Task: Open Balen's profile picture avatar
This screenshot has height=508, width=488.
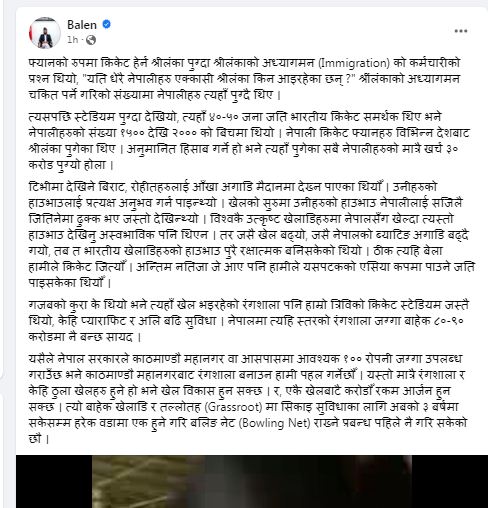Action: coord(45,32)
